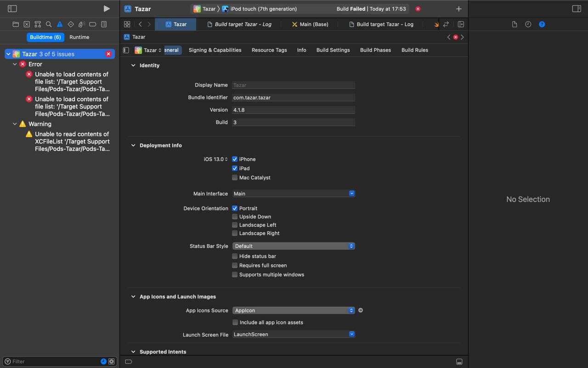Toggle the targets list sidebar
The width and height of the screenshot is (588, 368).
click(x=126, y=50)
